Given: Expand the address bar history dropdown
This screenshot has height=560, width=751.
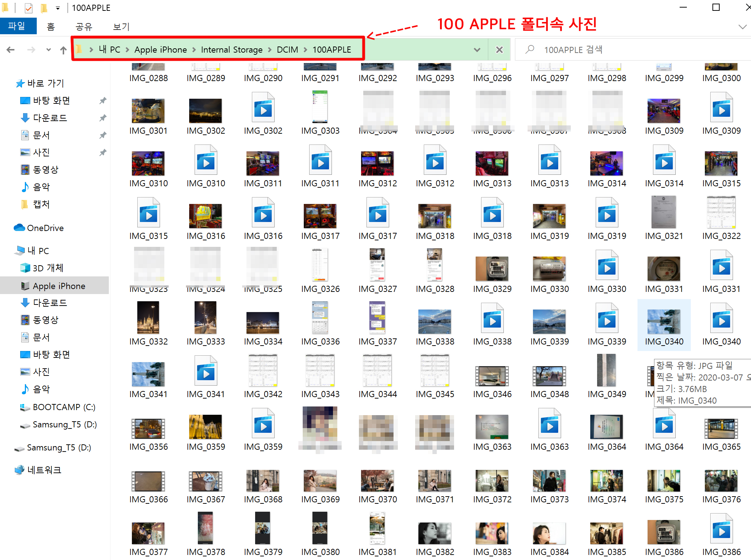Looking at the screenshot, I should point(477,50).
